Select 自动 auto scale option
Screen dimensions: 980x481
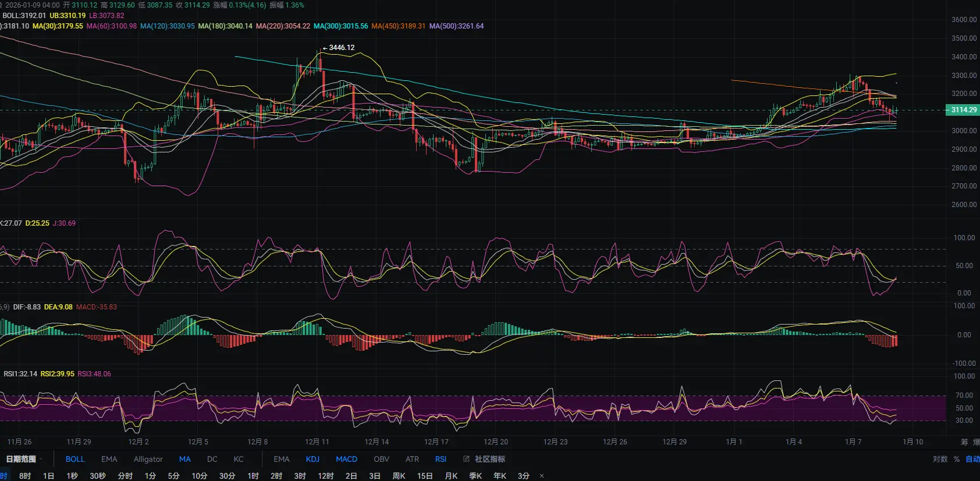click(972, 459)
